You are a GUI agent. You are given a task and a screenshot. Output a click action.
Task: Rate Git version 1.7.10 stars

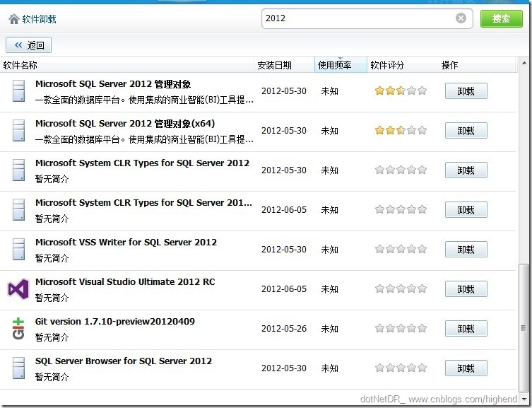[x=401, y=328]
